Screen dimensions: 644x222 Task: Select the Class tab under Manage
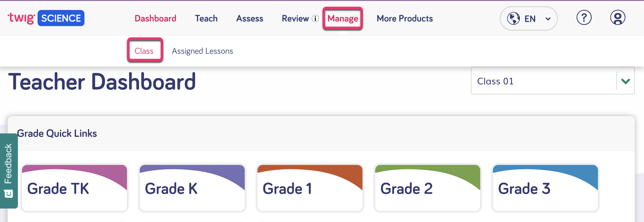pyautogui.click(x=144, y=51)
